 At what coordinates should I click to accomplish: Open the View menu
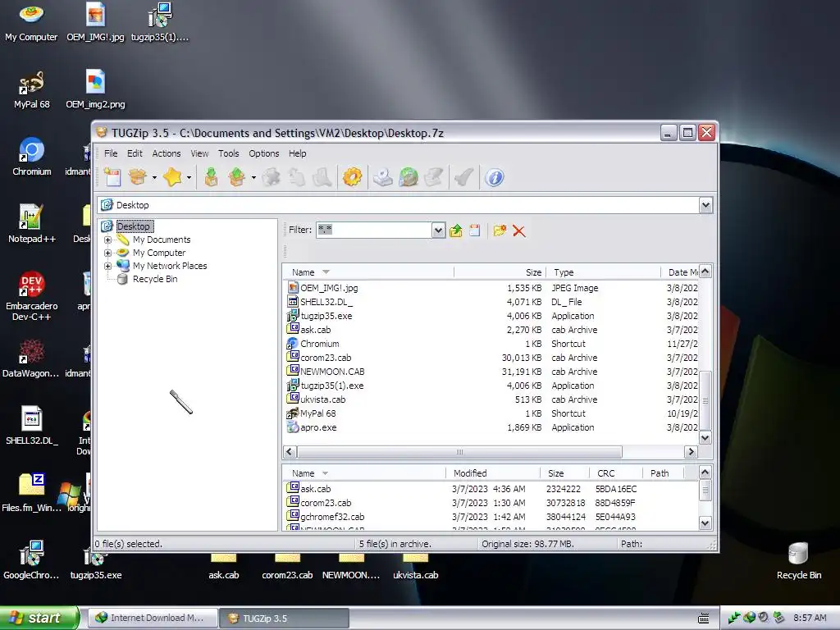click(199, 153)
